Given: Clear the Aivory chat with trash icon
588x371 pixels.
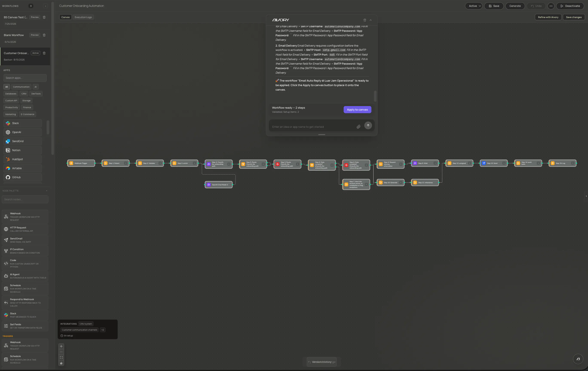Looking at the screenshot, I should tap(364, 20).
